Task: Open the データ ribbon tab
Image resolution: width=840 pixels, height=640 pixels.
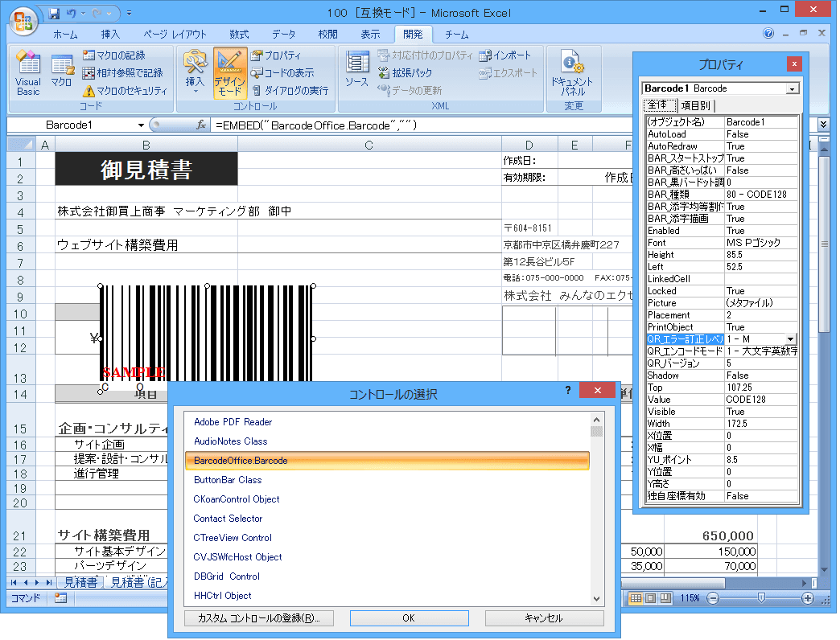Action: (283, 35)
